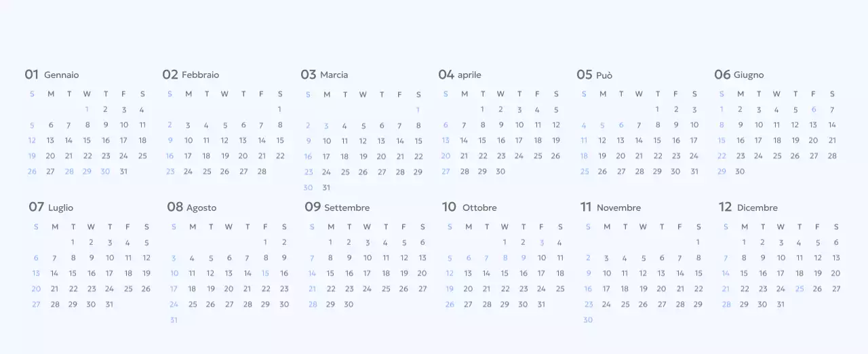Open the 01 Gennaio month heading

pos(52,75)
